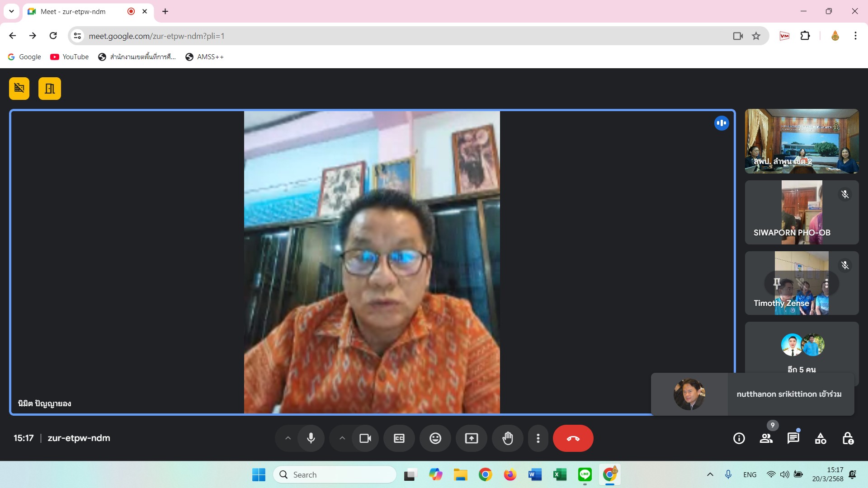The height and width of the screenshot is (488, 868).
Task: Open host controls lock icon
Action: [x=848, y=438]
